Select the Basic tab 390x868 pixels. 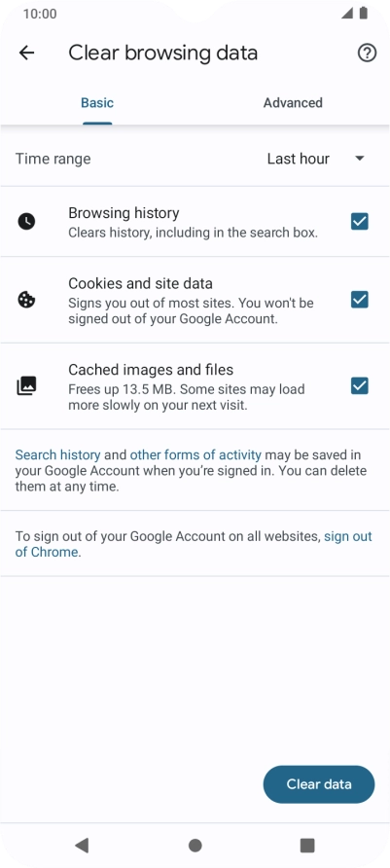97,103
